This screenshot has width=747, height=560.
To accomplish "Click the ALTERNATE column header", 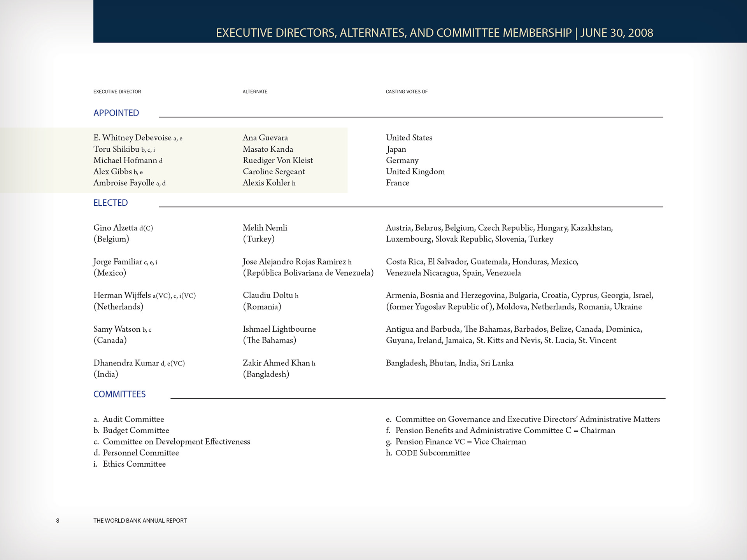I will pos(254,92).
